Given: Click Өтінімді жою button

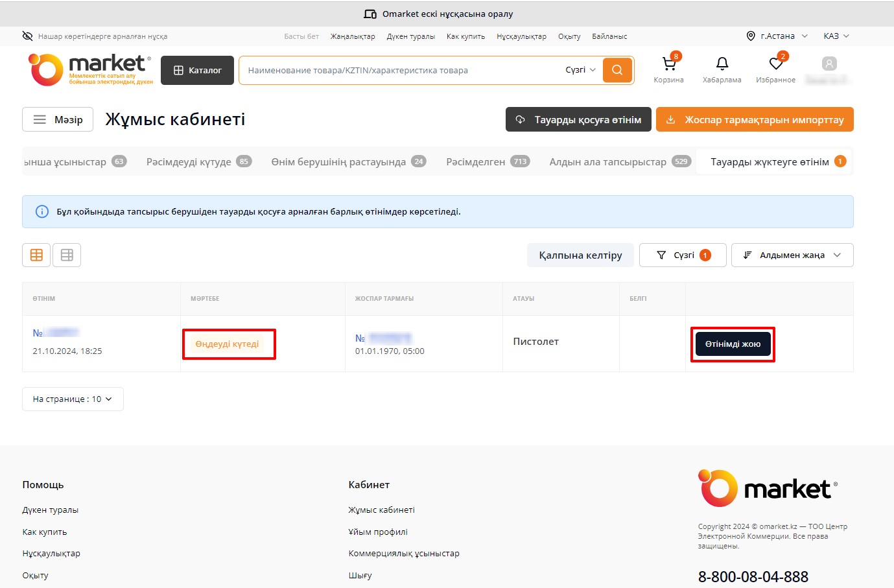Looking at the screenshot, I should pos(733,344).
